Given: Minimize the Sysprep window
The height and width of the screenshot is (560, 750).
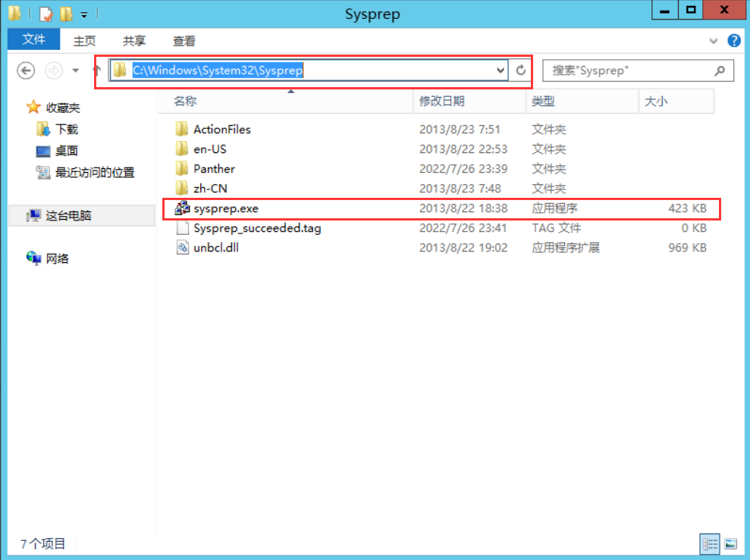Looking at the screenshot, I should (x=665, y=10).
